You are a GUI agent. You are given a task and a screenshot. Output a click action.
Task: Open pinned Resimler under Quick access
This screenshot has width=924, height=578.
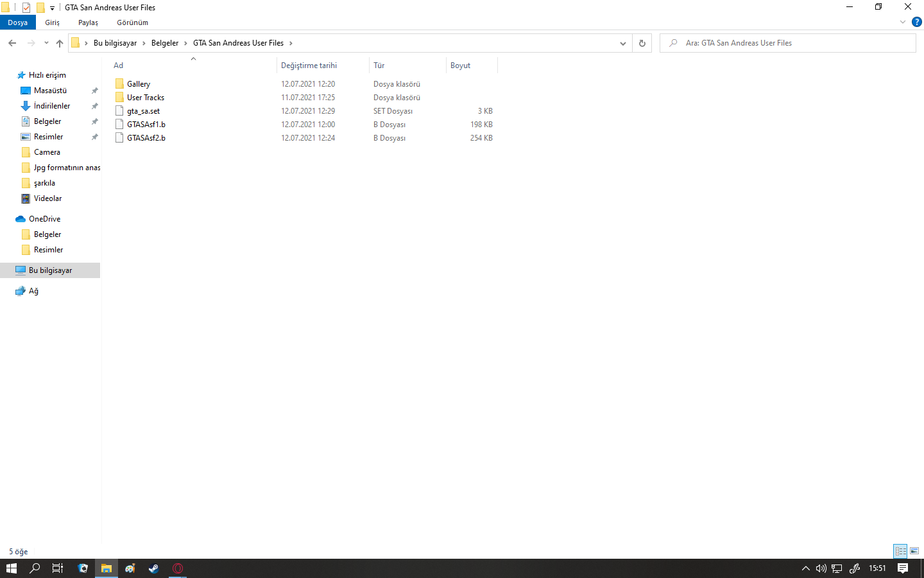click(50, 137)
